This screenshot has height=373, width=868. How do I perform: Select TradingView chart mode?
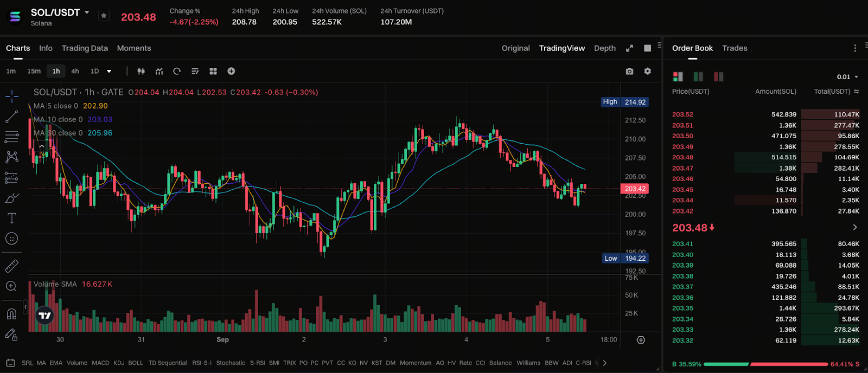click(x=562, y=48)
